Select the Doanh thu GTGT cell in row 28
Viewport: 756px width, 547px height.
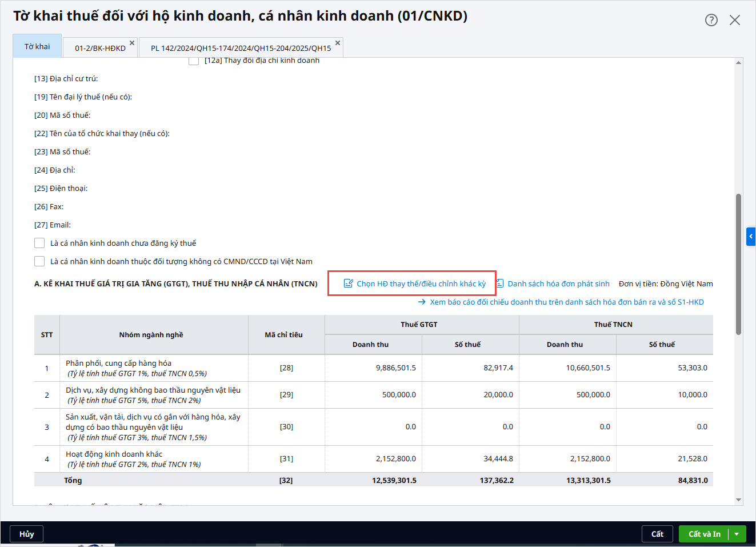click(373, 368)
